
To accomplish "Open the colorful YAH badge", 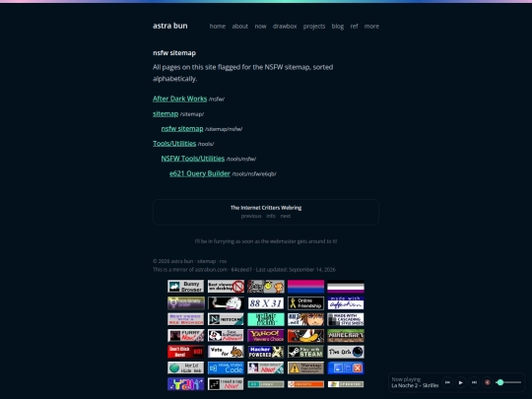I will click(185, 384).
